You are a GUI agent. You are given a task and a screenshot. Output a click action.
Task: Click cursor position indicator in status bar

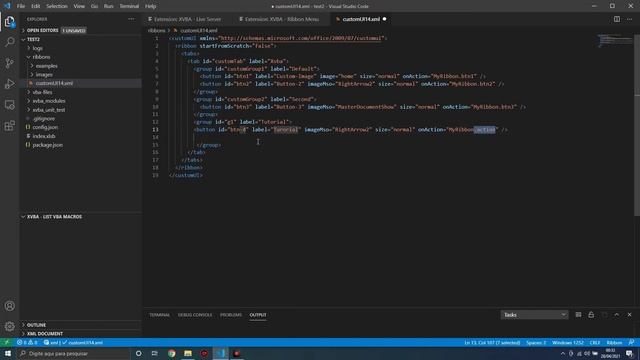[492, 342]
